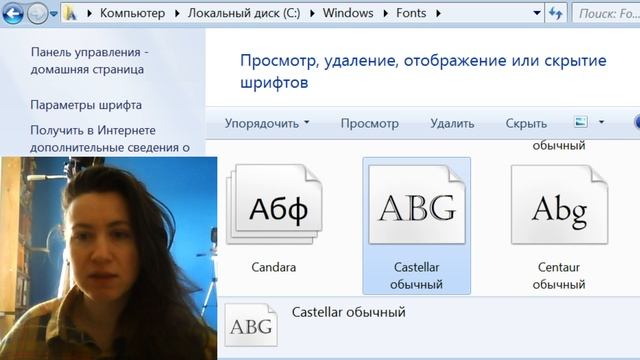Screen dimensions: 640x360
Task: Click Castellar обычный title in details pane
Action: pyautogui.click(x=349, y=312)
